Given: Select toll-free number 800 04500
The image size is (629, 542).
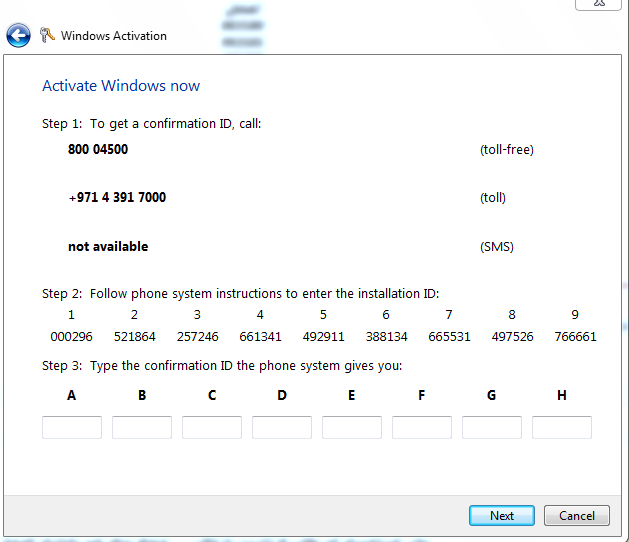Looking at the screenshot, I should 98,149.
